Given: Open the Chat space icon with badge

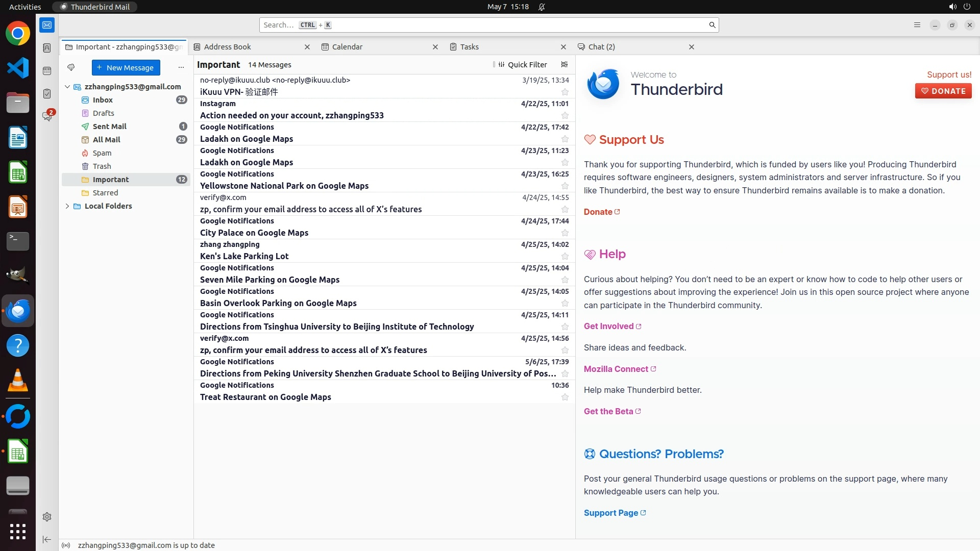Looking at the screenshot, I should (47, 116).
